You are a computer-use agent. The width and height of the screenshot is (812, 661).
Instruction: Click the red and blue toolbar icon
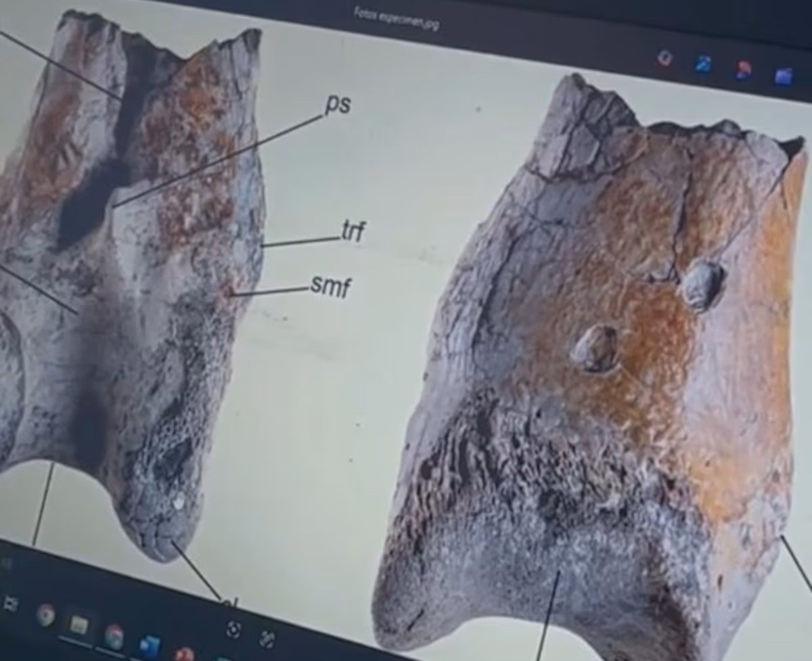tap(744, 70)
